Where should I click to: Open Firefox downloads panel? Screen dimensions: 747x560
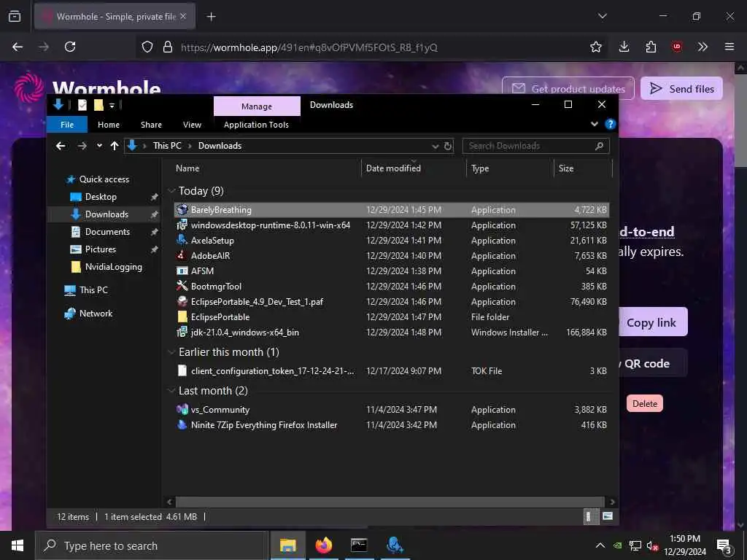(x=624, y=47)
